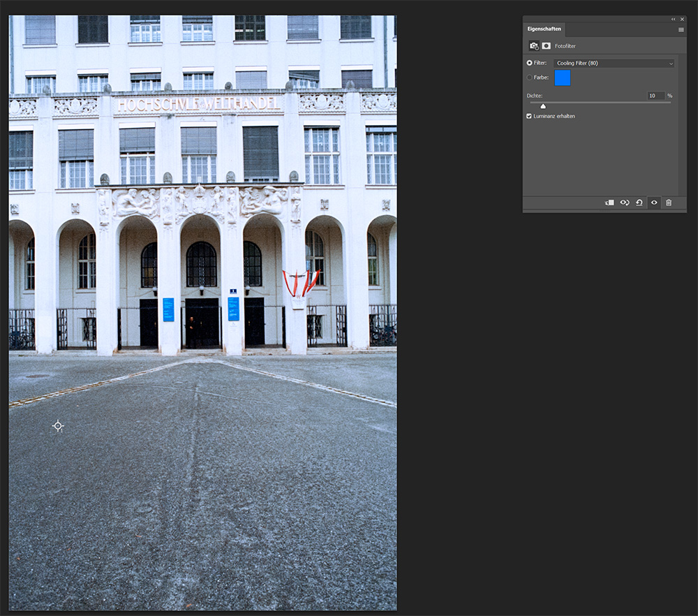Click the 'Dichte:' label
The width and height of the screenshot is (698, 616).
pyautogui.click(x=535, y=96)
